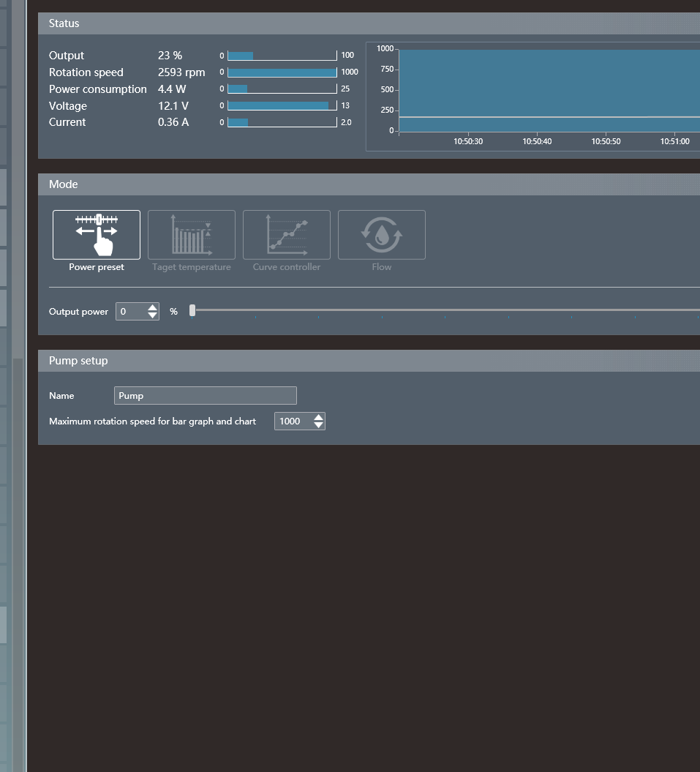700x772 pixels.
Task: Switch to Flow mode icon
Action: (382, 235)
